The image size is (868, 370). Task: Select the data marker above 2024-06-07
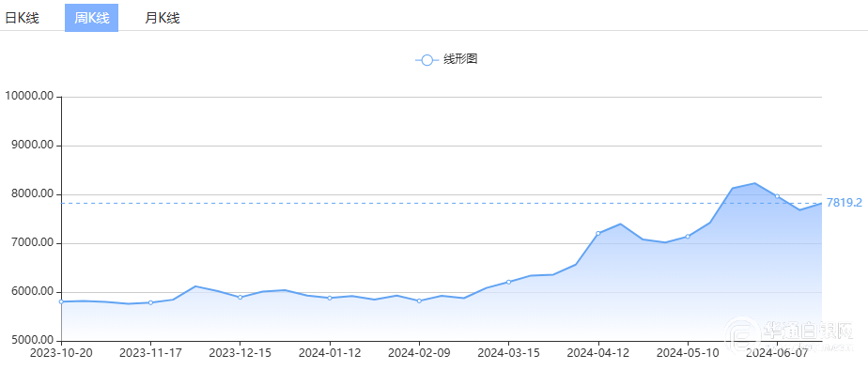coord(777,195)
